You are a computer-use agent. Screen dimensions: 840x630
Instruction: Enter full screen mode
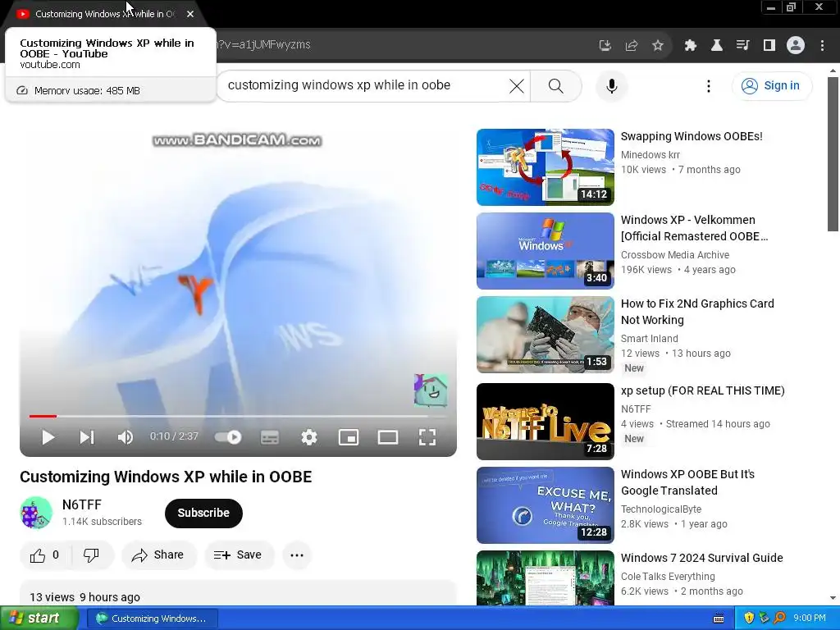tap(427, 437)
